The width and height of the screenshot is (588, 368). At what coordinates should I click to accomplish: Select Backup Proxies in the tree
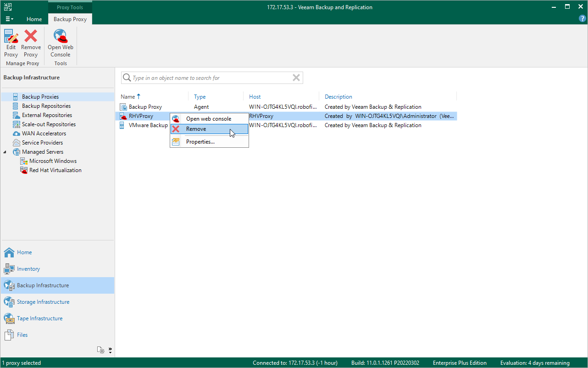tap(40, 97)
